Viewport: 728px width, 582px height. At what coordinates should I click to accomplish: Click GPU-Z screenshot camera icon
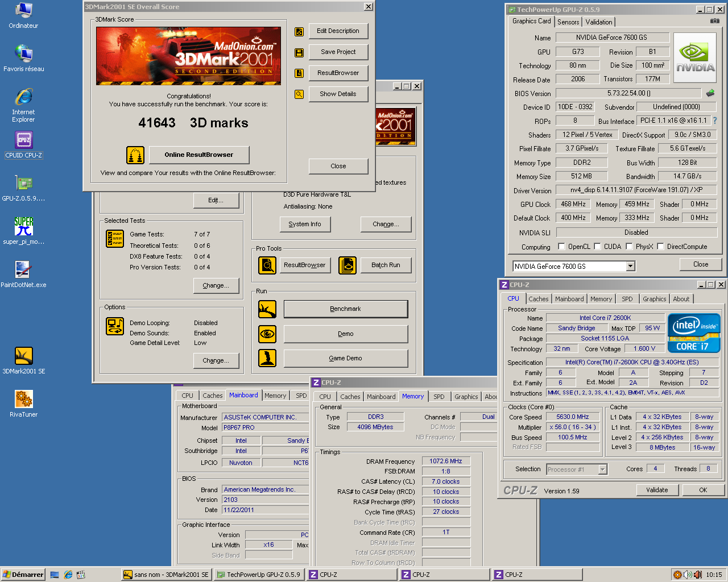click(714, 21)
